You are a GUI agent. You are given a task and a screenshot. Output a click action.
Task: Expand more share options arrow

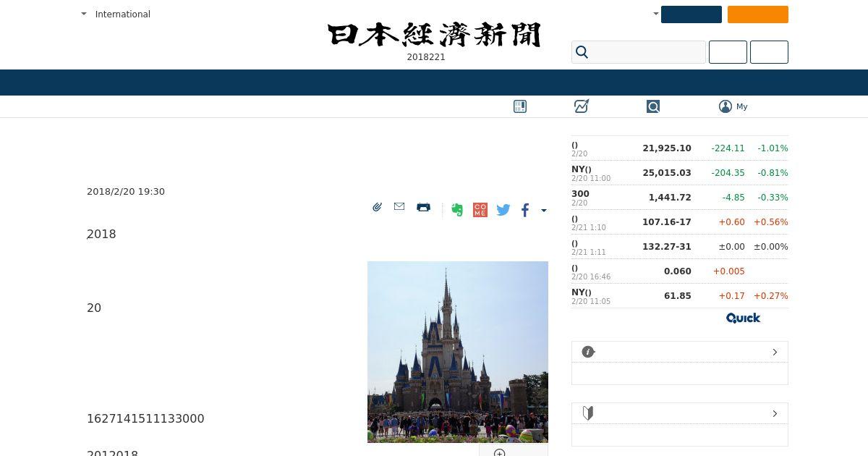[544, 211]
